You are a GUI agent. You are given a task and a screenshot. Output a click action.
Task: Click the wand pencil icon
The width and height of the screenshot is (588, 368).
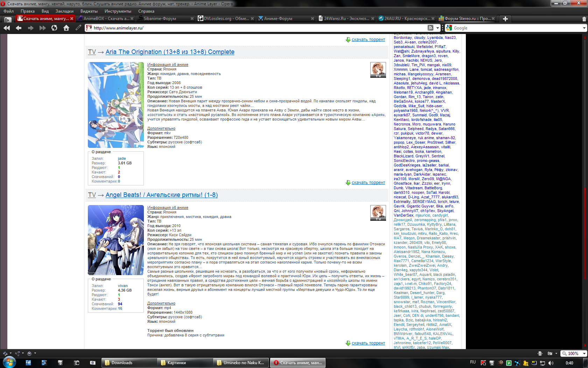[78, 28]
